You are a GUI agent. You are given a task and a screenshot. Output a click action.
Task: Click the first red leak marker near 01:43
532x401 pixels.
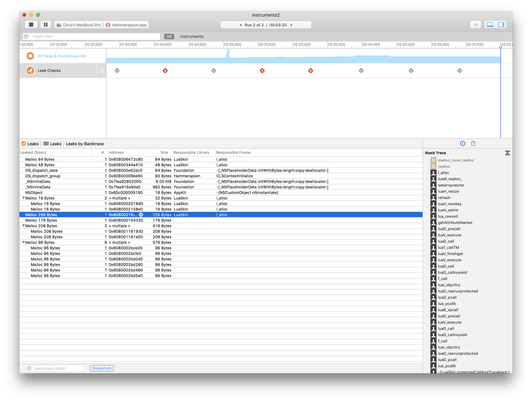tap(165, 71)
